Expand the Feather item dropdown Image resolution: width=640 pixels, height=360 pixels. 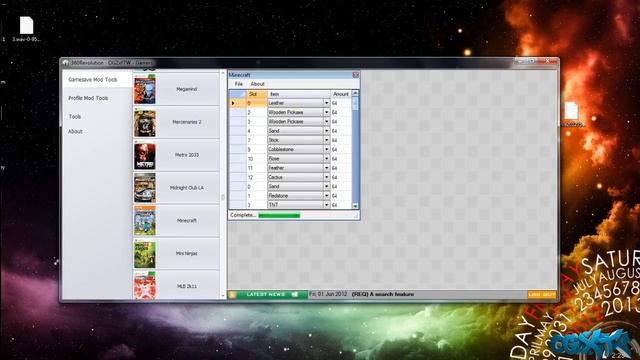tap(326, 168)
